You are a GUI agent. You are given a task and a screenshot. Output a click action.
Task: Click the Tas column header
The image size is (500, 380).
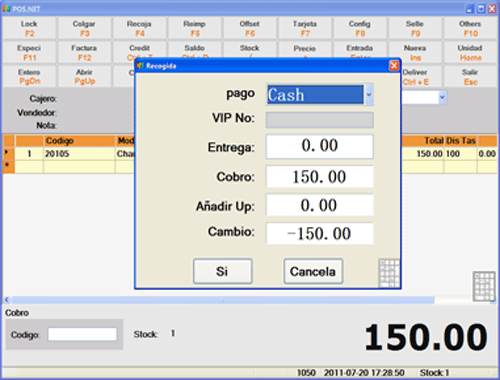[x=469, y=141]
